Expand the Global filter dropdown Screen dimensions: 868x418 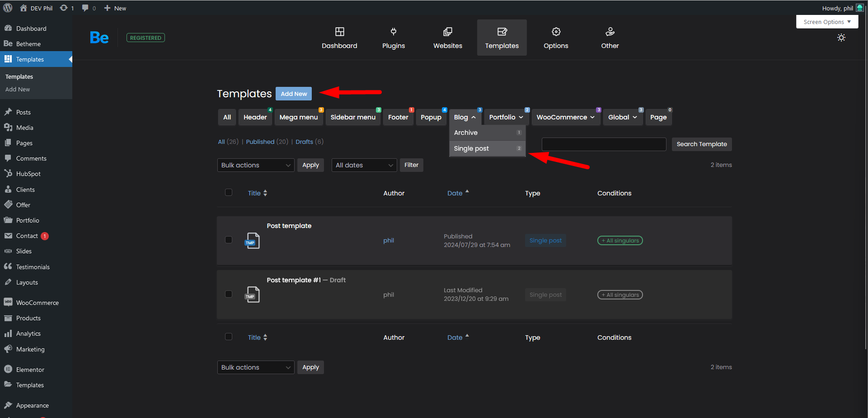(623, 117)
